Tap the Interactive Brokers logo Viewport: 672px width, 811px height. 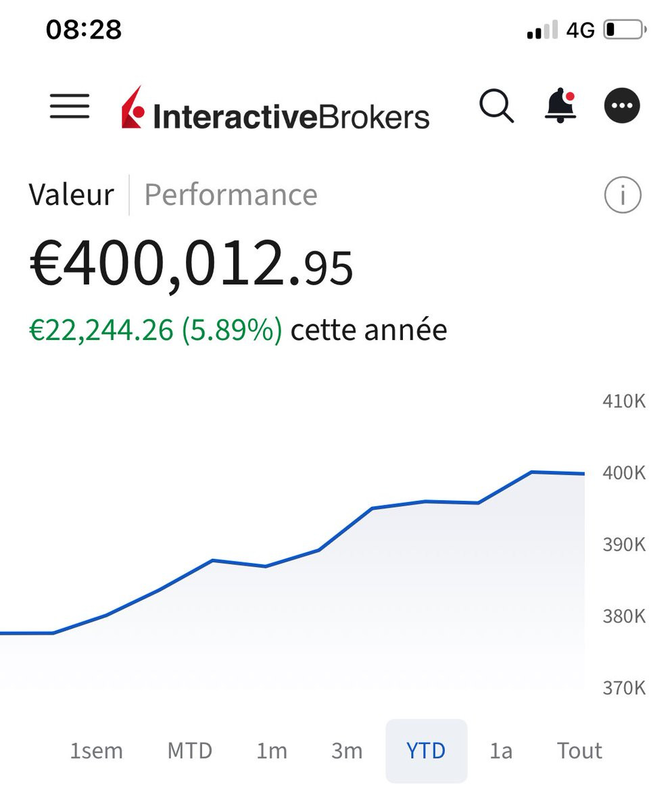pyautogui.click(x=275, y=108)
